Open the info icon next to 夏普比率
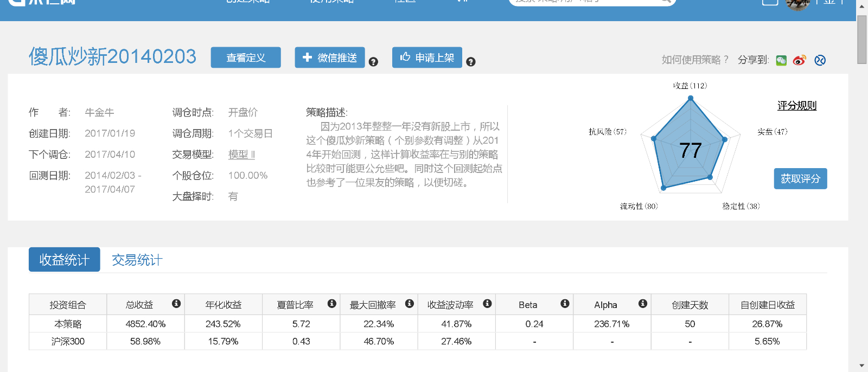The height and width of the screenshot is (372, 868). point(332,304)
